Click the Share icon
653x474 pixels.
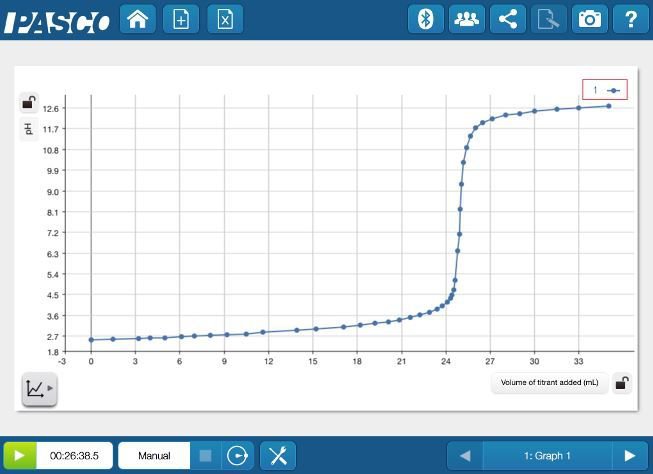(508, 19)
